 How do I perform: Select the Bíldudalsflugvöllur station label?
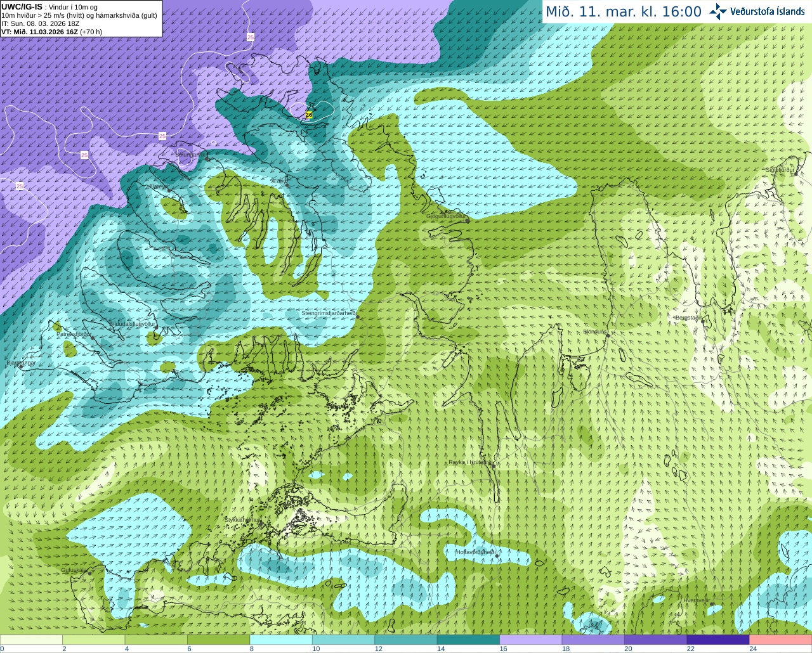(x=132, y=324)
